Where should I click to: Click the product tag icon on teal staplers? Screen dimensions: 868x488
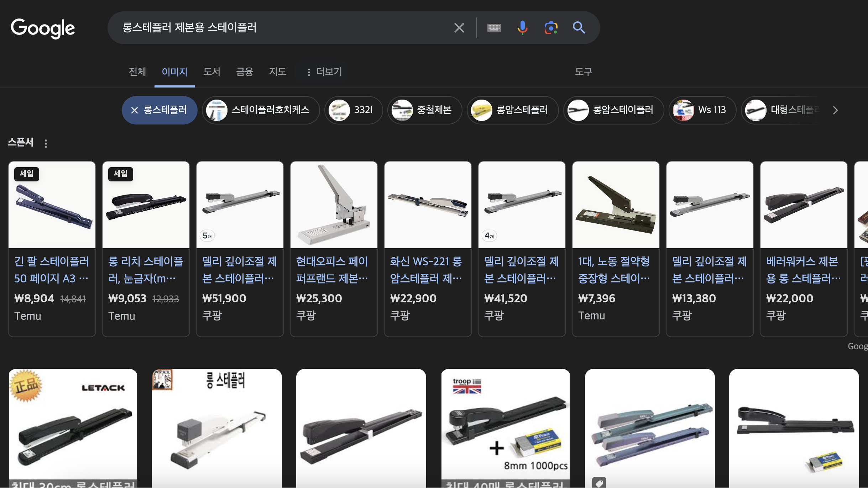point(599,483)
